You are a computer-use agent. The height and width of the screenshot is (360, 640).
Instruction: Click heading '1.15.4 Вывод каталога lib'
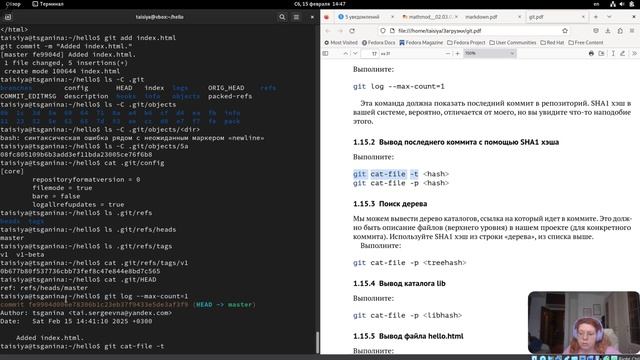coord(399,283)
